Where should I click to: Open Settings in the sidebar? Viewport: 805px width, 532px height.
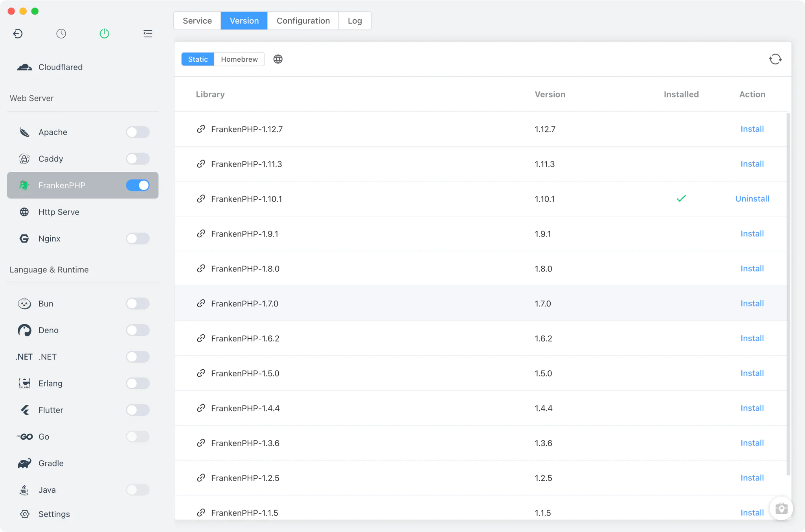83,514
